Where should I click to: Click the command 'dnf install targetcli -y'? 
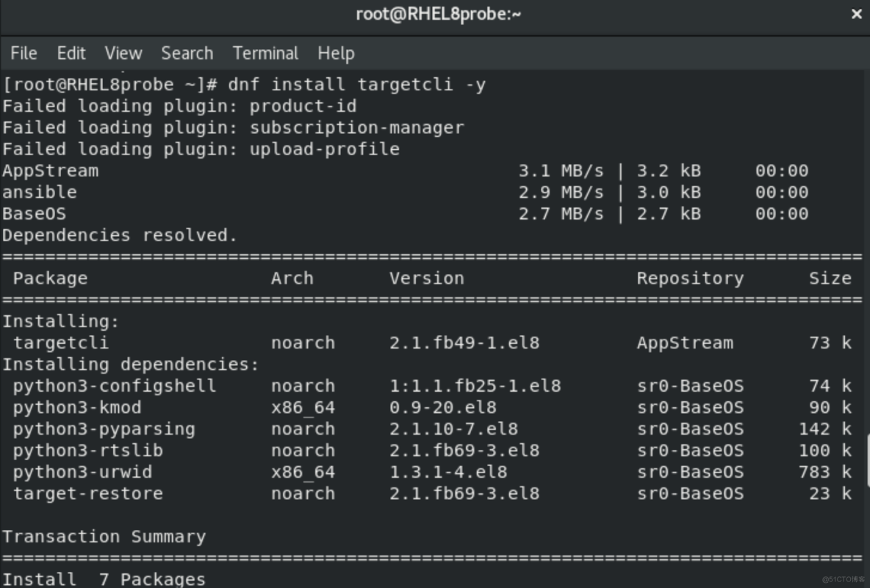[x=357, y=85]
